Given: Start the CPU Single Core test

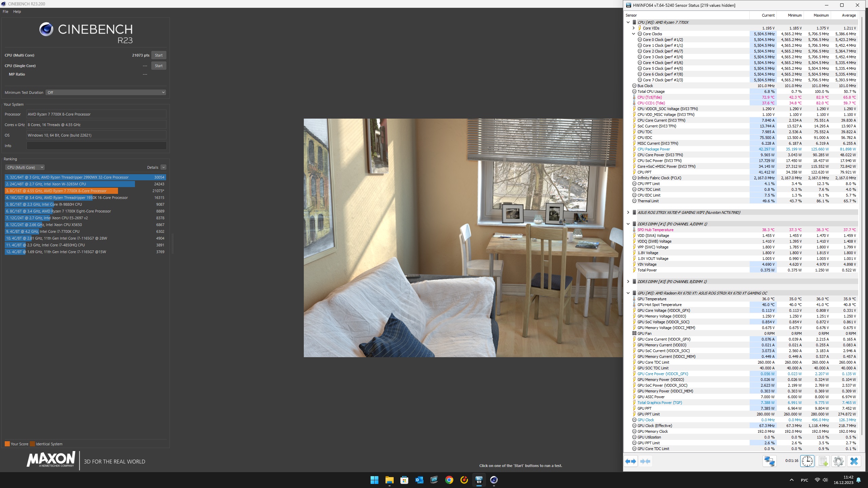Looking at the screenshot, I should 158,66.
